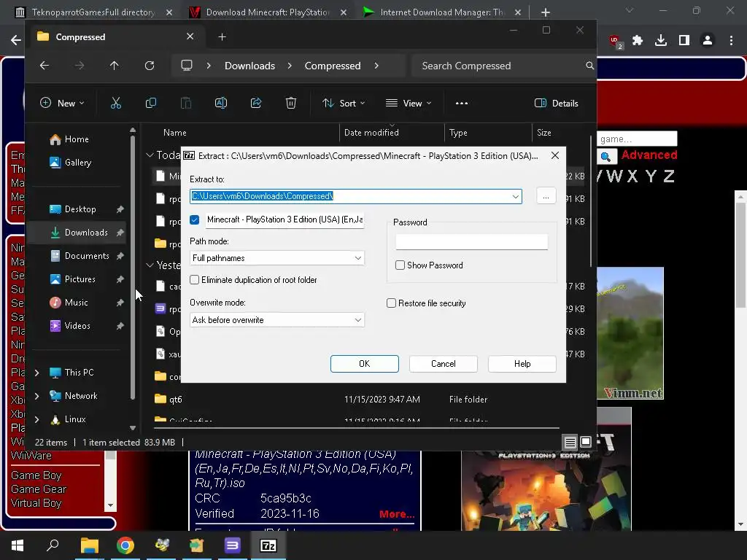This screenshot has width=747, height=560.
Task: Open Chrome side panel icon
Action: [x=684, y=41]
